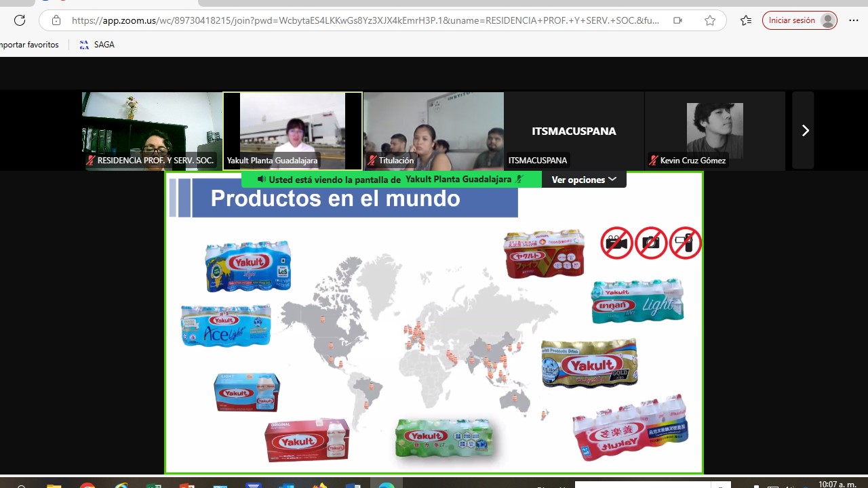Select the Titulación participant video tile
Screen dimensions: 868x488
[433, 131]
